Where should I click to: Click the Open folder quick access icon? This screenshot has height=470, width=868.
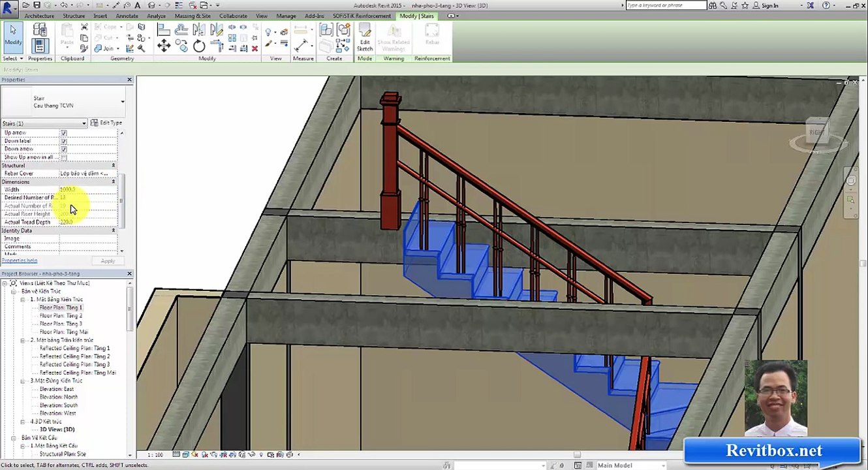tap(26, 5)
